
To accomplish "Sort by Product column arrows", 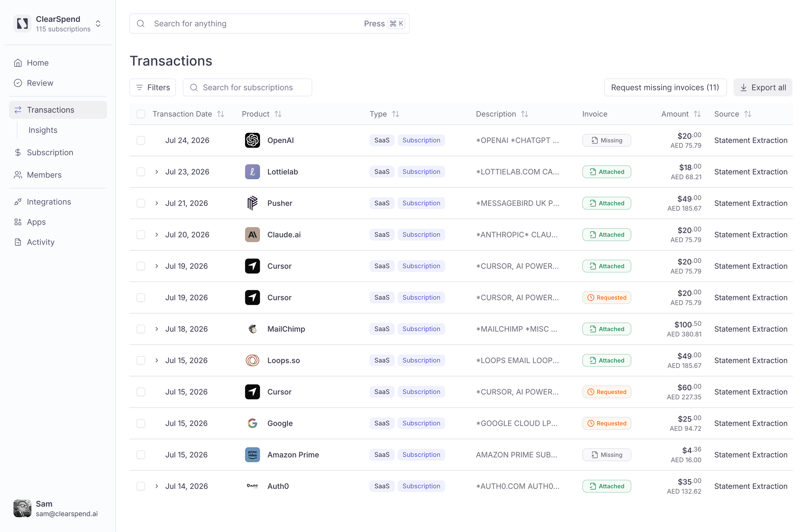I will (x=278, y=114).
